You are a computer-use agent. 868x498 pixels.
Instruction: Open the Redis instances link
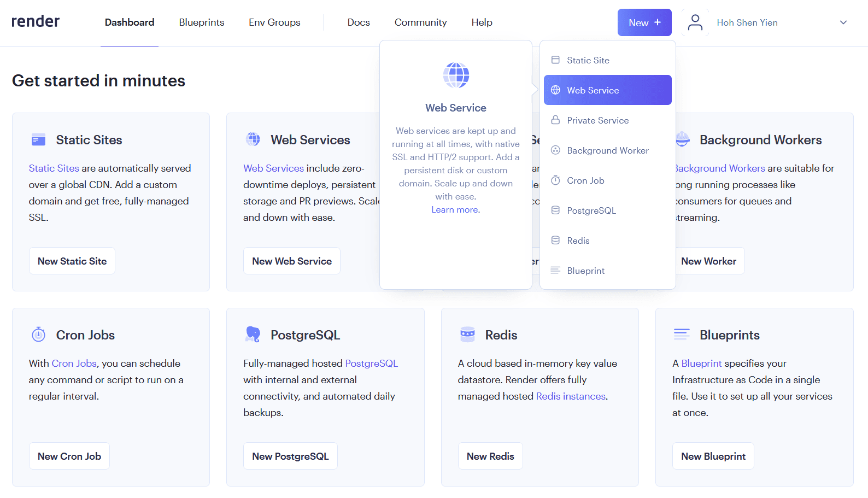[571, 396]
